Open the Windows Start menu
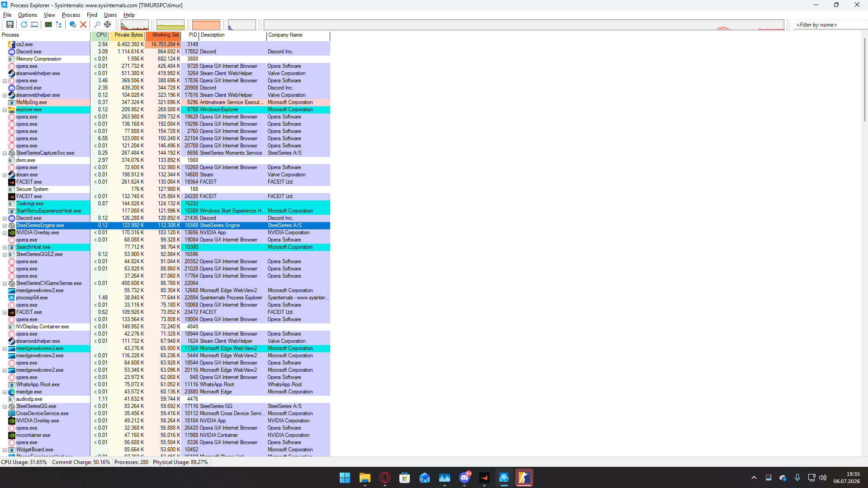This screenshot has width=868, height=488. point(345,478)
